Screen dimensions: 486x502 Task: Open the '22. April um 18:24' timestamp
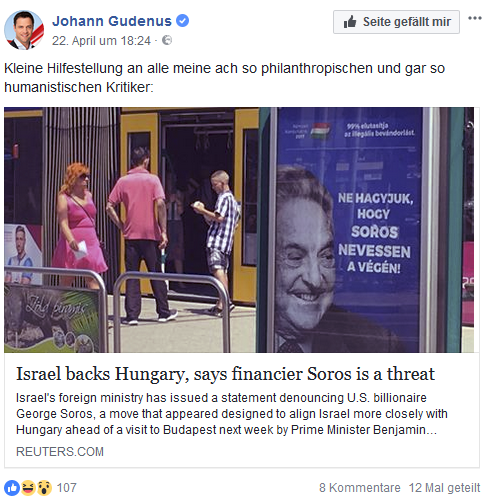tap(101, 41)
